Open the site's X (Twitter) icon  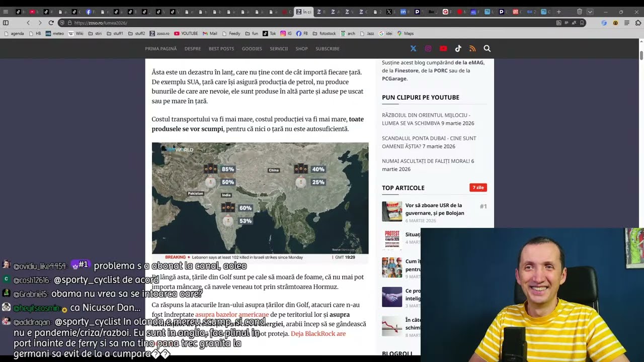point(413,49)
